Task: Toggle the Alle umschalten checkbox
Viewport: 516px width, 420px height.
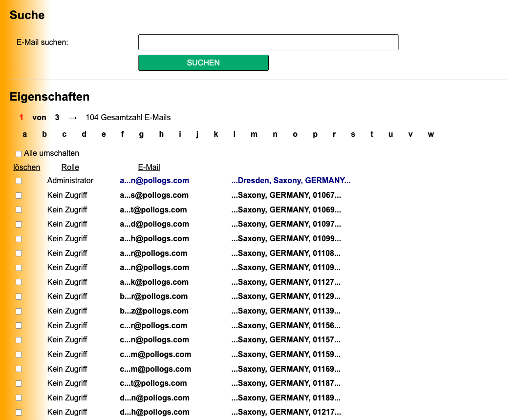Action: click(19, 154)
